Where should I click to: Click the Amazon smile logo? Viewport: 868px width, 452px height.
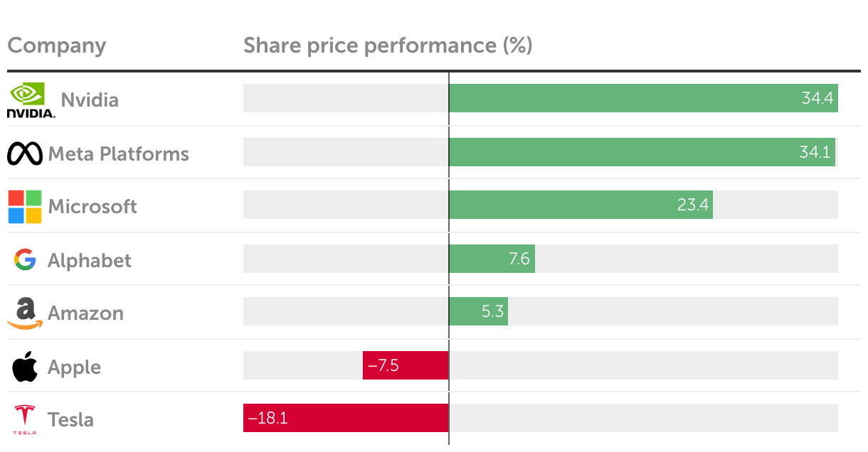click(25, 313)
